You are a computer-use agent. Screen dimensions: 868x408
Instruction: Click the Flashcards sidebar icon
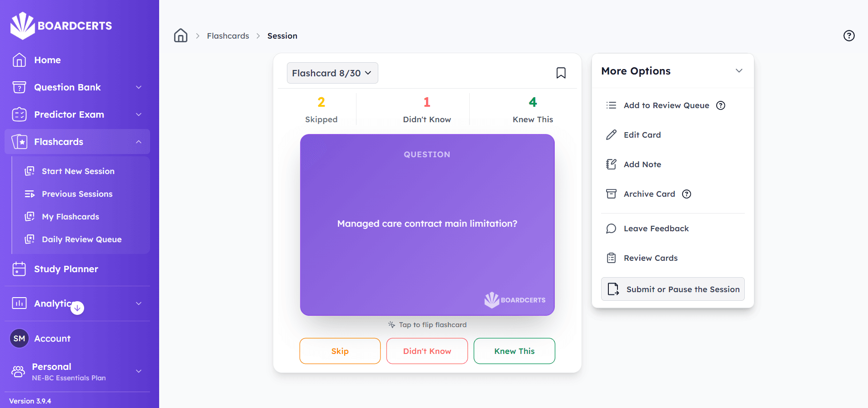pos(19,142)
